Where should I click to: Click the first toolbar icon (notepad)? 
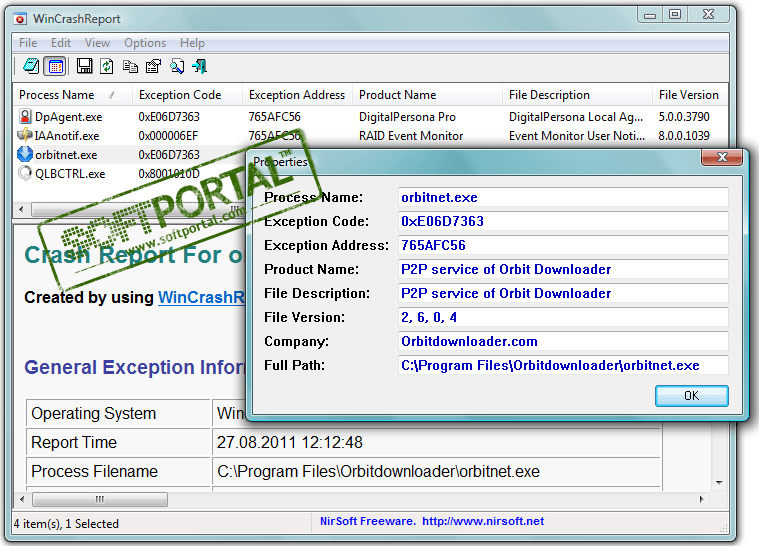coord(31,66)
